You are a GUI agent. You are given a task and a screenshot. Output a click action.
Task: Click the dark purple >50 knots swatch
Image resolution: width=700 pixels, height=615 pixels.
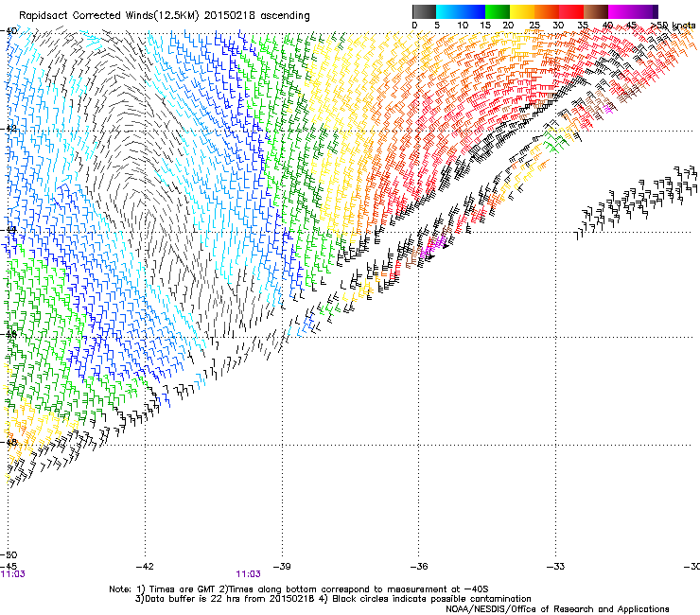coord(656,11)
